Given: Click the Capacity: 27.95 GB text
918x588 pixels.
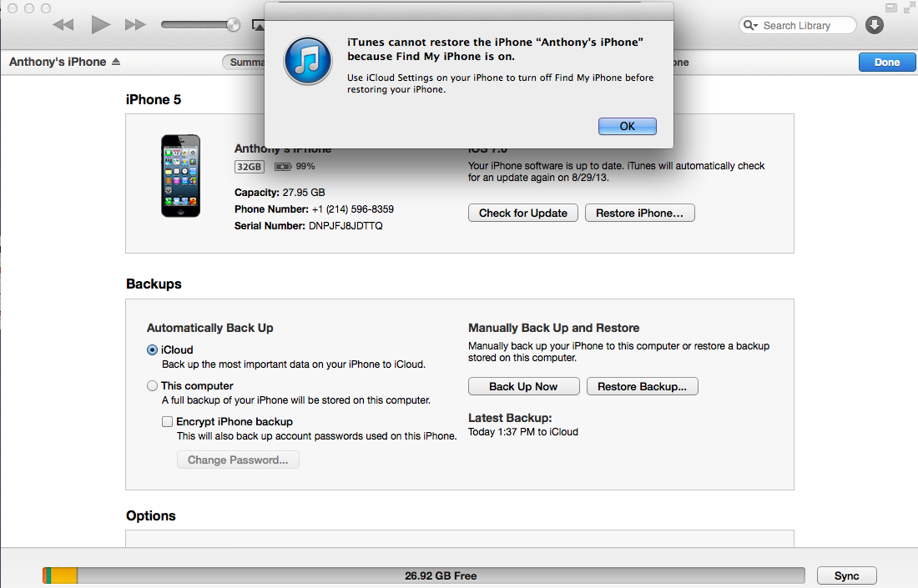Looking at the screenshot, I should pos(280,193).
